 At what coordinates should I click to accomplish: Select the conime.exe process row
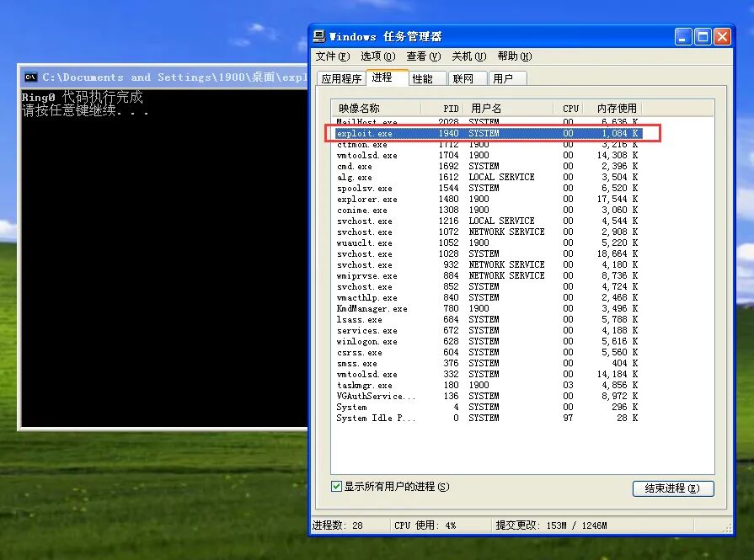tap(488, 210)
